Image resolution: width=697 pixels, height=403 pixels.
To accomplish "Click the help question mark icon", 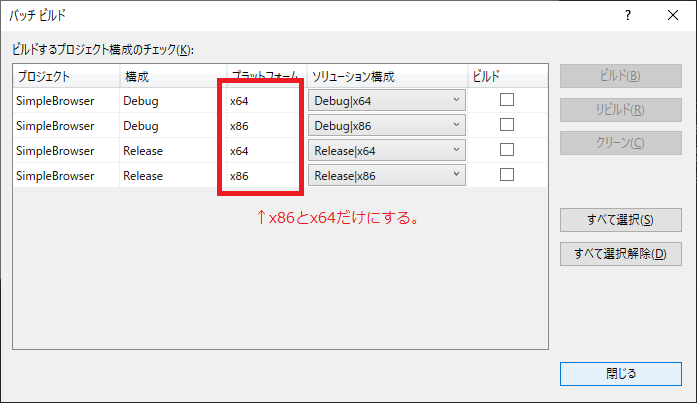I will [628, 16].
